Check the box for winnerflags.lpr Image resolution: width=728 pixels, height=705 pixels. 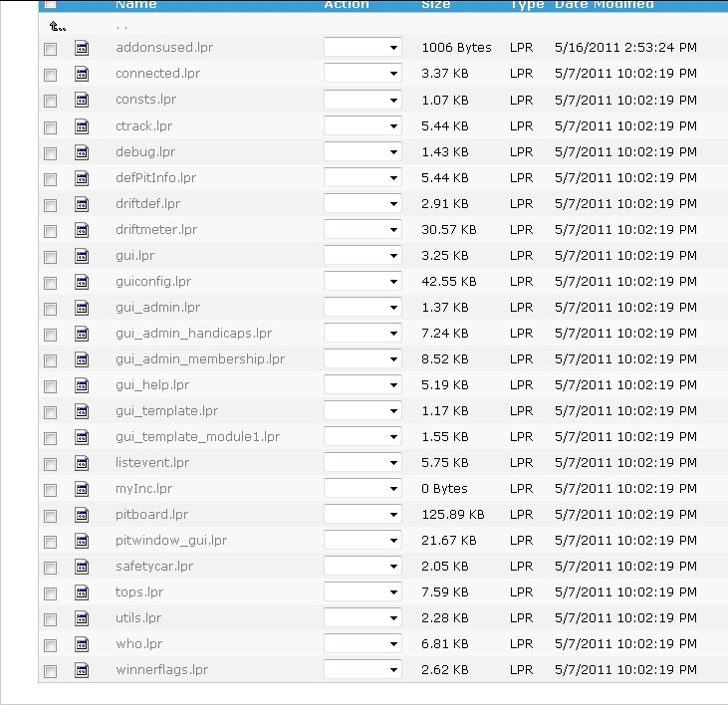click(x=50, y=671)
